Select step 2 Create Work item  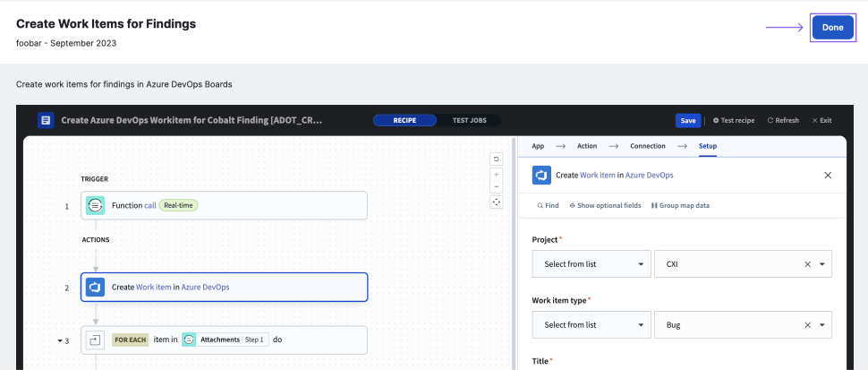[x=225, y=287]
